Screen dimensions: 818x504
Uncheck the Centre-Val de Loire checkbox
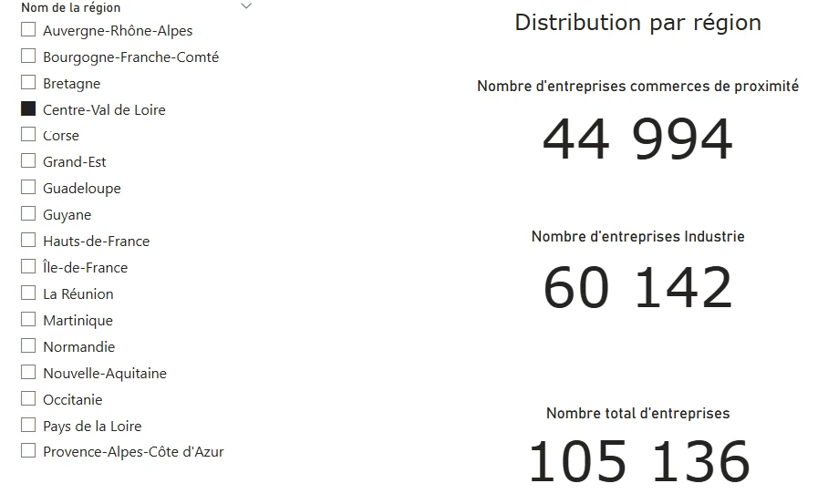click(x=28, y=109)
